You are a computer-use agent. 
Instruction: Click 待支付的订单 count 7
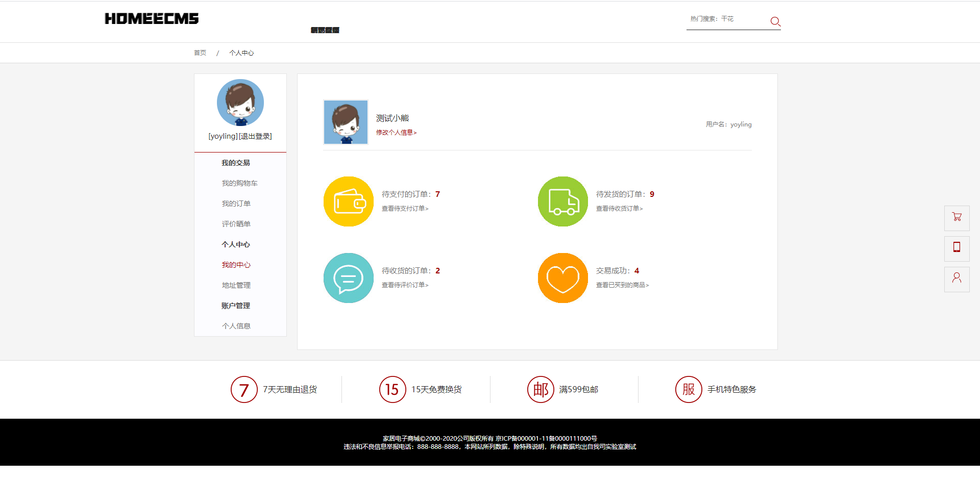pyautogui.click(x=437, y=194)
